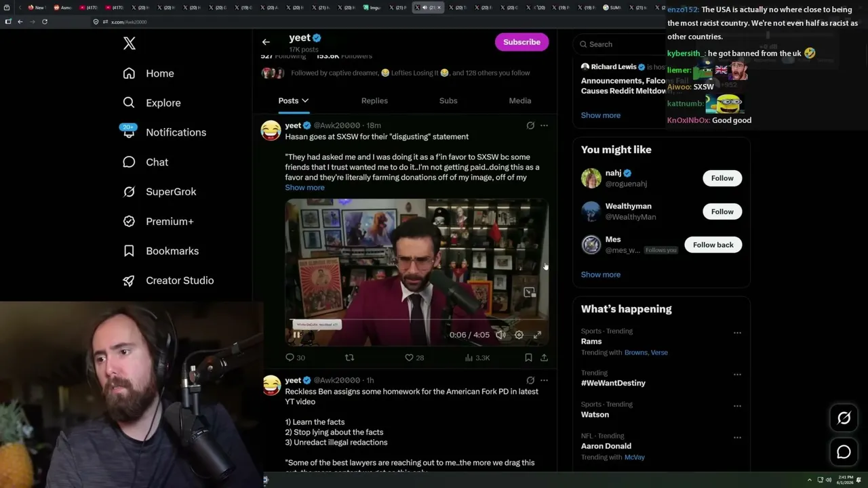
Task: Open the taskbar clock
Action: (x=846, y=480)
